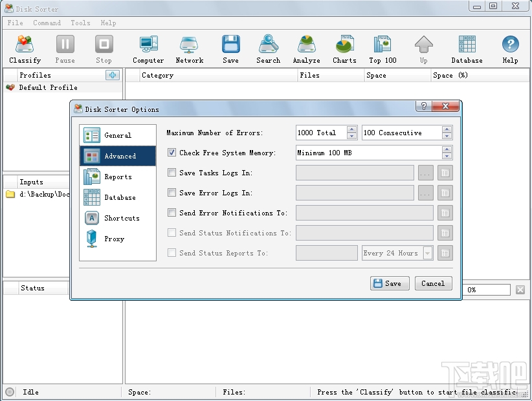Open the Search toolbar icon
532x401 pixels.
pos(269,50)
